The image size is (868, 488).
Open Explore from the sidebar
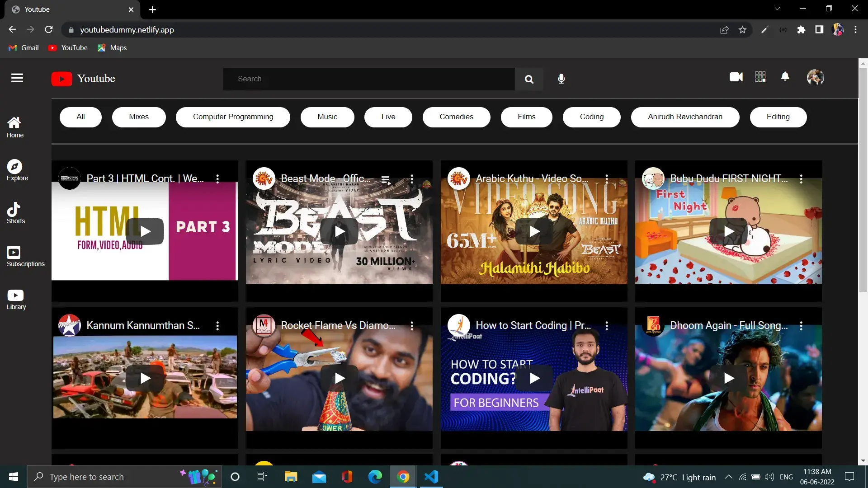(17, 170)
